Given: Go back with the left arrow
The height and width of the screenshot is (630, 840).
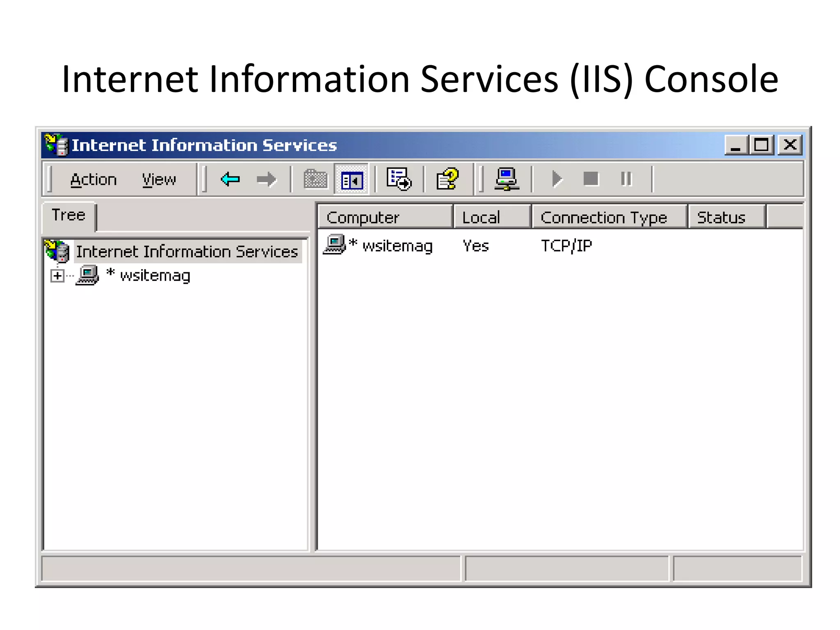Looking at the screenshot, I should (230, 179).
